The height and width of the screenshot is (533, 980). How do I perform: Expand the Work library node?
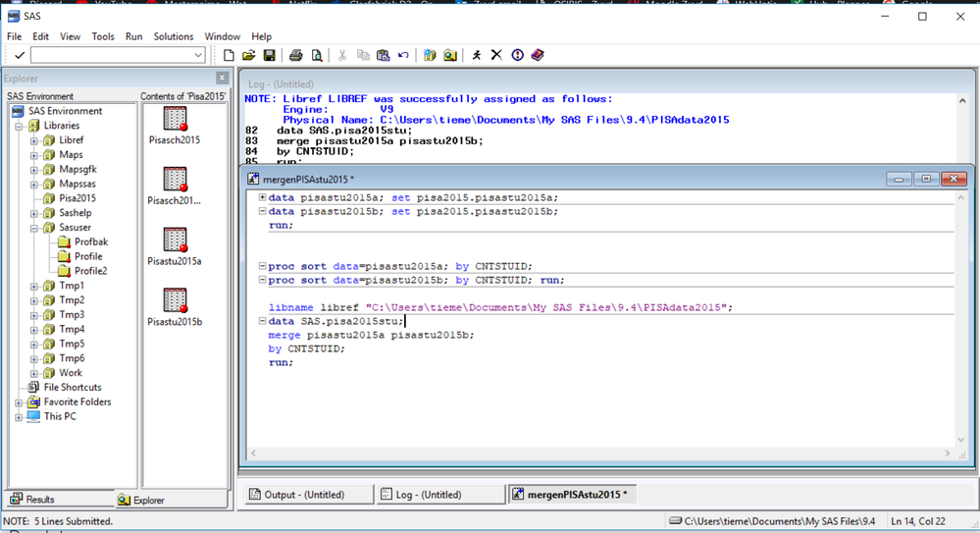tap(34, 373)
